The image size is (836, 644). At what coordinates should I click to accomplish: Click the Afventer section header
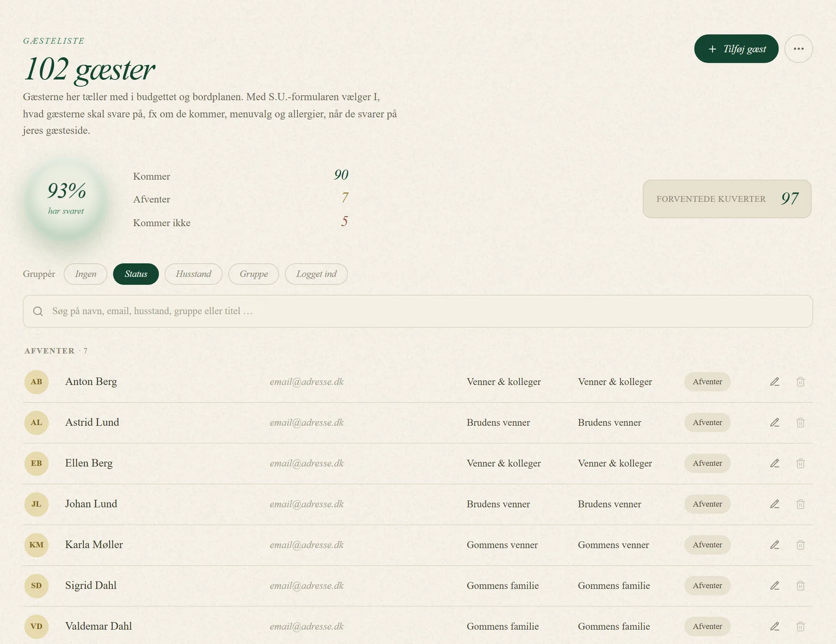(56, 351)
